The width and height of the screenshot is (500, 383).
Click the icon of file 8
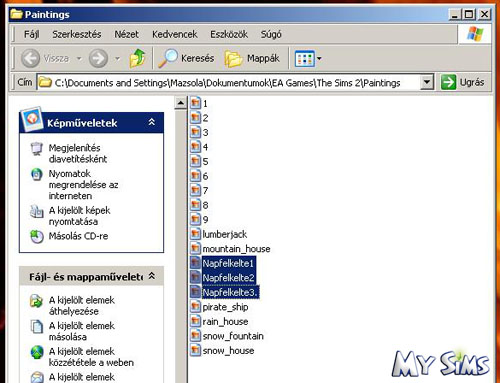click(196, 205)
